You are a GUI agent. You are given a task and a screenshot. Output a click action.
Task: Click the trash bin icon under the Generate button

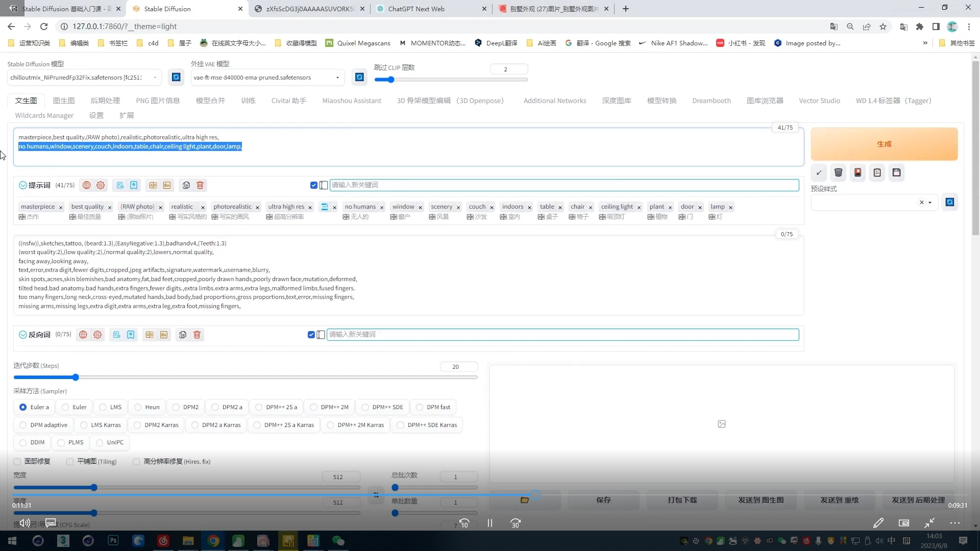click(838, 172)
